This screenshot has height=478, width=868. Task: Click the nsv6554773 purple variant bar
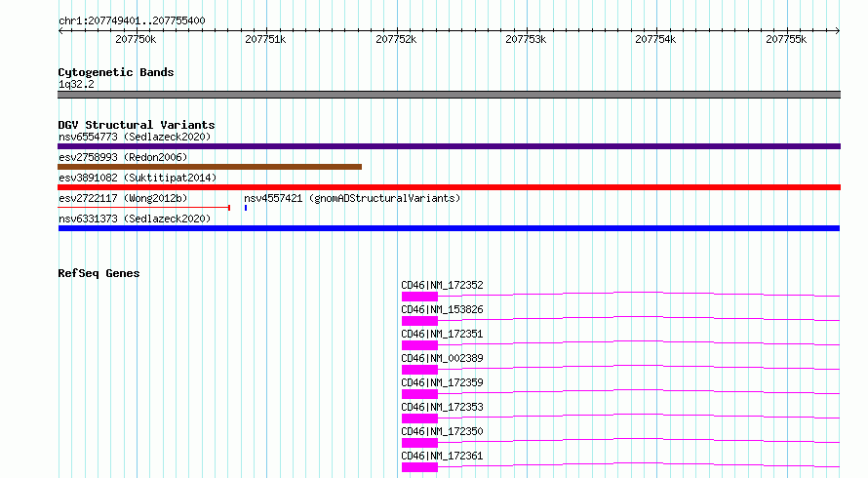pos(449,146)
